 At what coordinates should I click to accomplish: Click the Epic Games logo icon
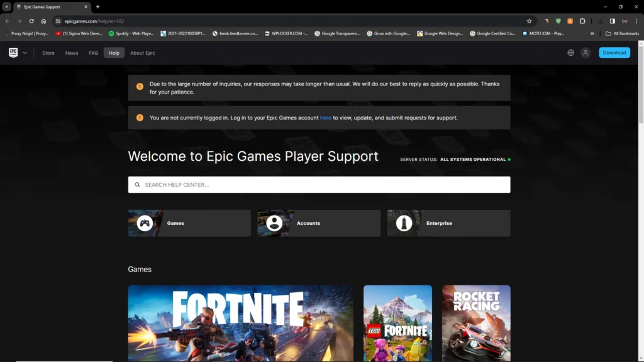[13, 53]
